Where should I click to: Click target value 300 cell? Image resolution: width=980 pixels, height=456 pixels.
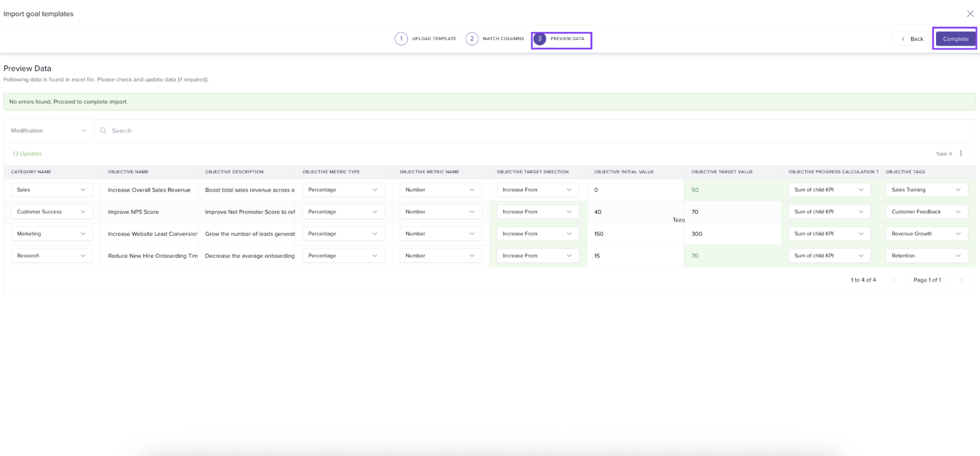point(697,234)
